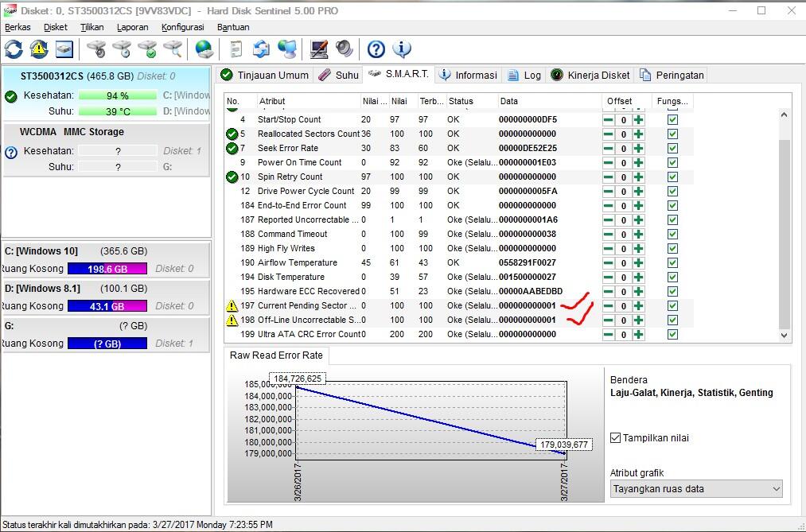This screenshot has width=806, height=532.
Task: Click the disk with magnifier icon
Action: [173, 49]
